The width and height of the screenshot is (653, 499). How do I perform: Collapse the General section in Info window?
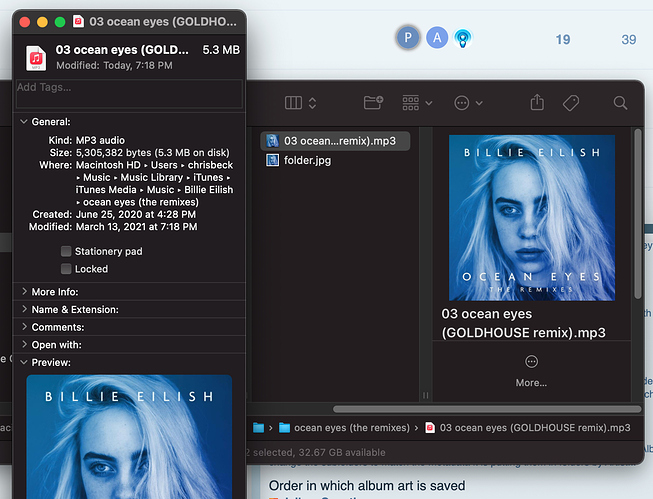click(24, 122)
